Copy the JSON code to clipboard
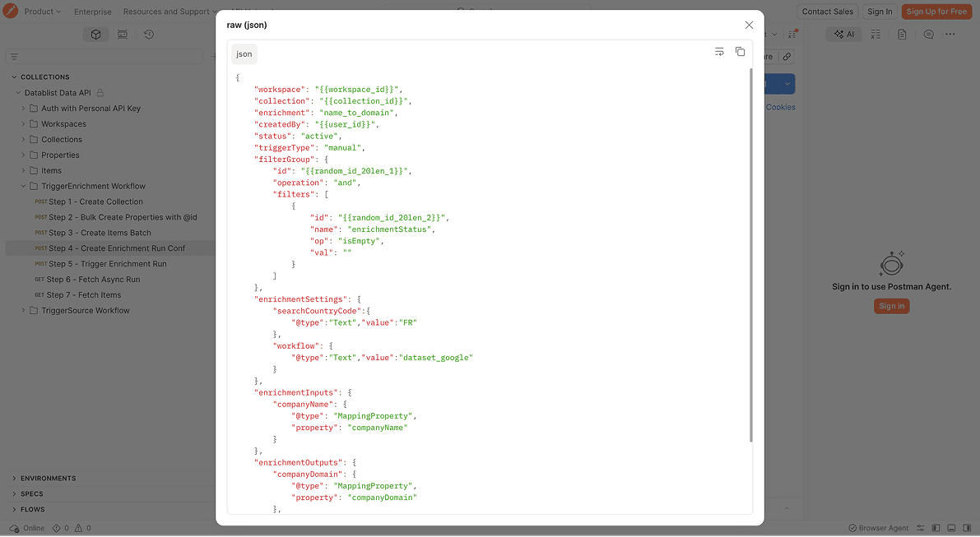This screenshot has width=980, height=537. pos(740,52)
